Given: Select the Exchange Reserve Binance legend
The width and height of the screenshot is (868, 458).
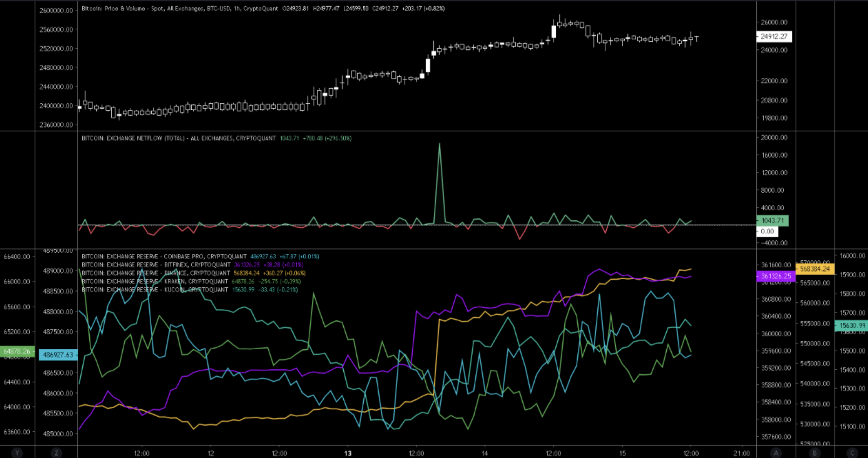Looking at the screenshot, I should [155, 273].
